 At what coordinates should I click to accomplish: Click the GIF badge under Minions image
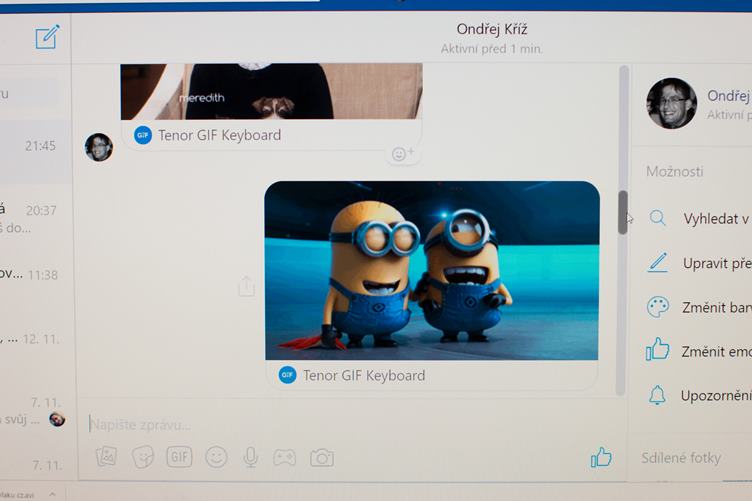pos(287,375)
